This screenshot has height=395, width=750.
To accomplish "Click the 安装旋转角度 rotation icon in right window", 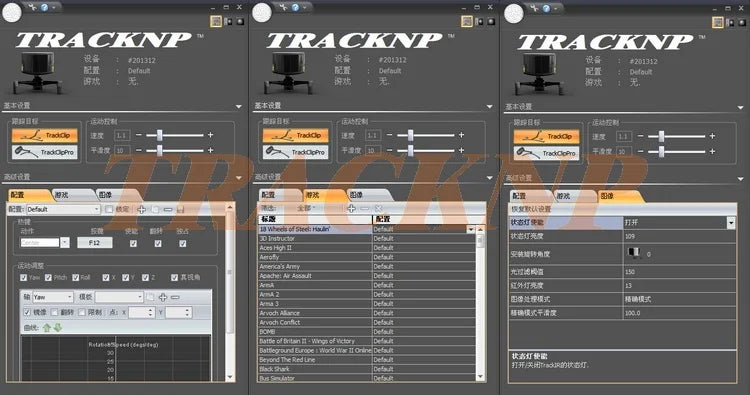I will [634, 253].
